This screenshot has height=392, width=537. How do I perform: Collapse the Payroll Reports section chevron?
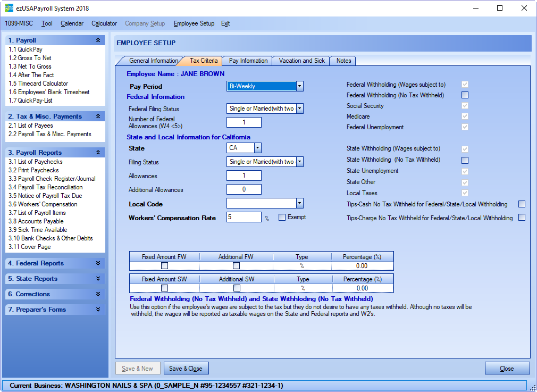click(98, 153)
